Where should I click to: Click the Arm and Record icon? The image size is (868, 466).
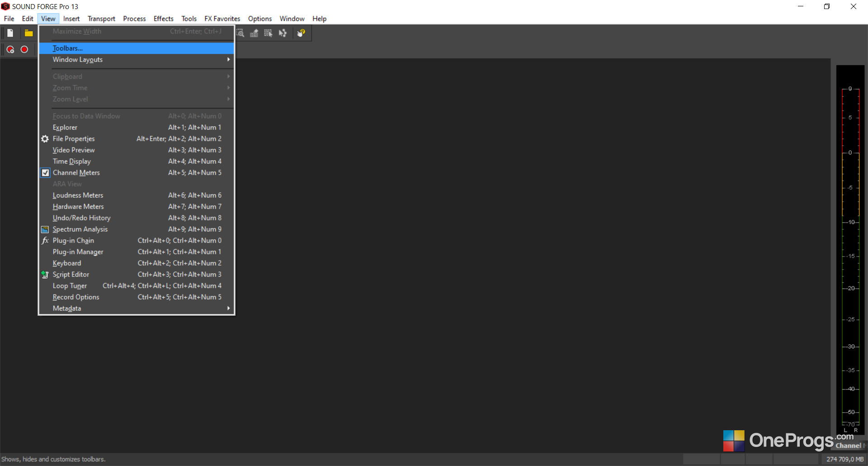10,49
